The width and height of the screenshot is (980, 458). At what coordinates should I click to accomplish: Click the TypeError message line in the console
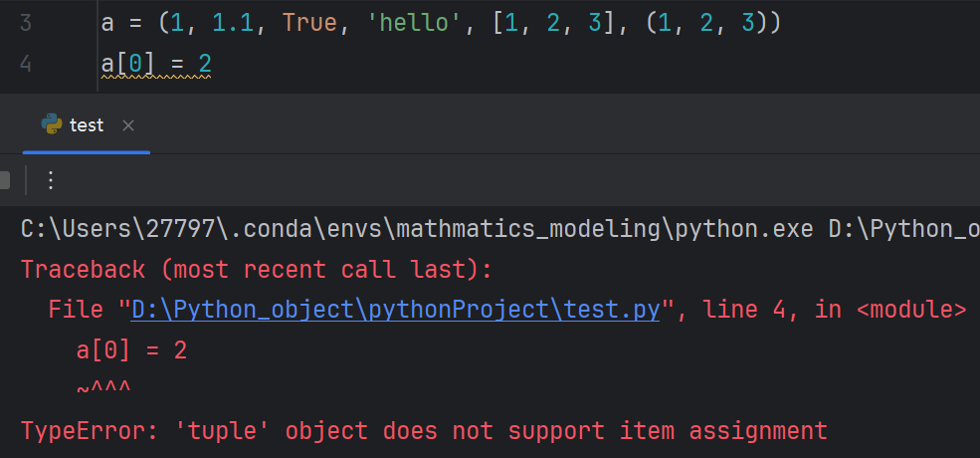pos(425,431)
